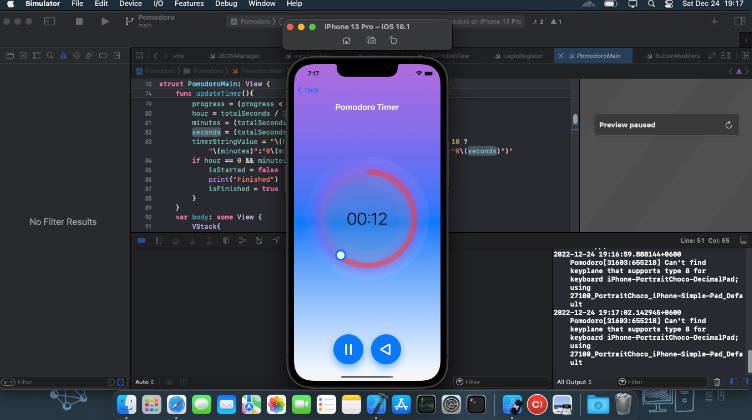Image resolution: width=752 pixels, height=420 pixels.
Task: Stop the running build in Xcode
Action: pos(77,21)
